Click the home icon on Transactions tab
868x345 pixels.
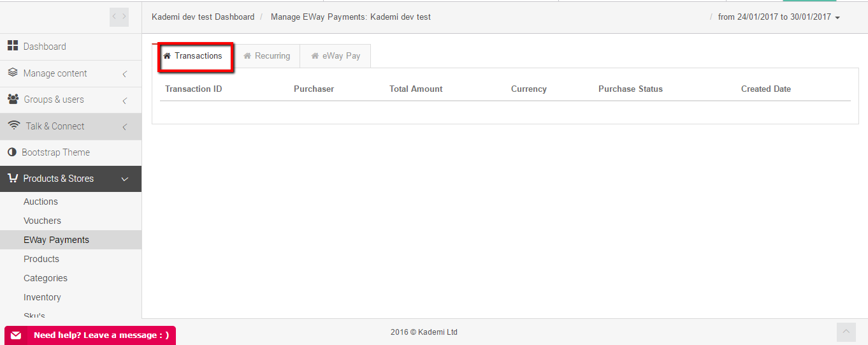tap(167, 55)
